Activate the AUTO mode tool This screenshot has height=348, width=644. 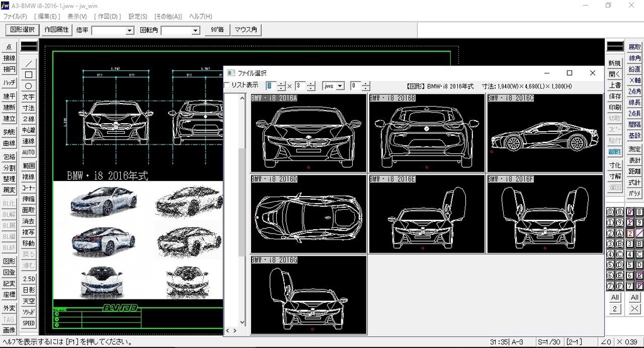point(28,152)
